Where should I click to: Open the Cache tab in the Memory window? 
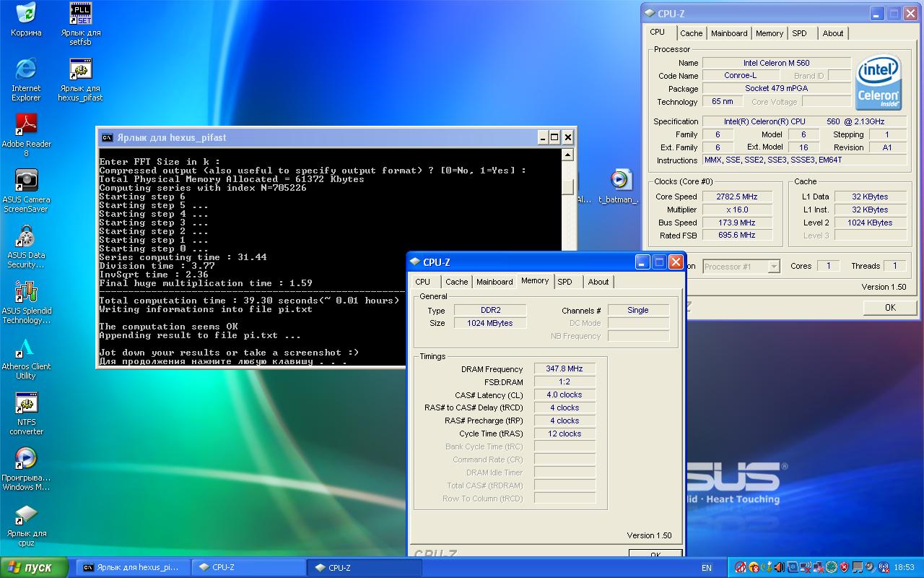pos(456,282)
